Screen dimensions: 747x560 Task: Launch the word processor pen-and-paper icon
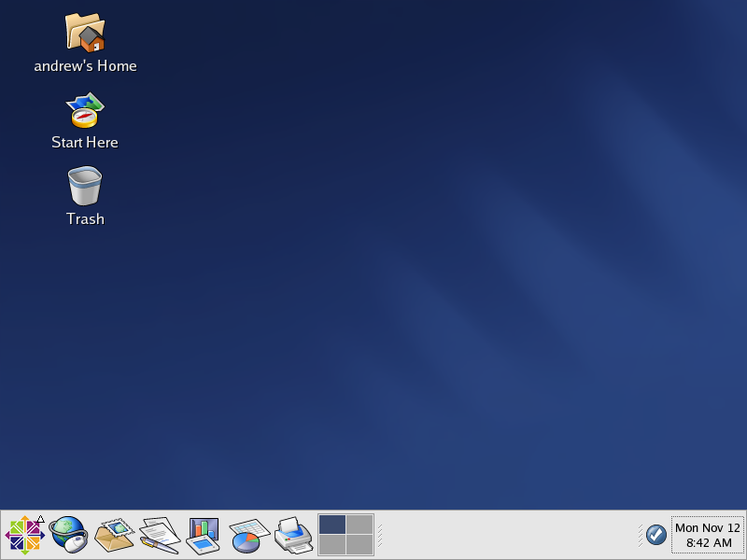point(159,535)
